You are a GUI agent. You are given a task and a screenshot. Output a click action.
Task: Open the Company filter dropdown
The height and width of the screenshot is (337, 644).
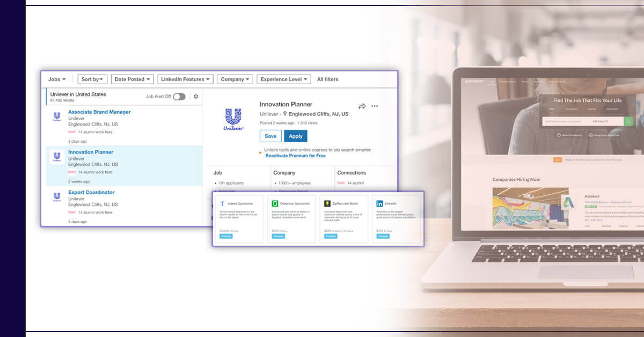pos(235,79)
